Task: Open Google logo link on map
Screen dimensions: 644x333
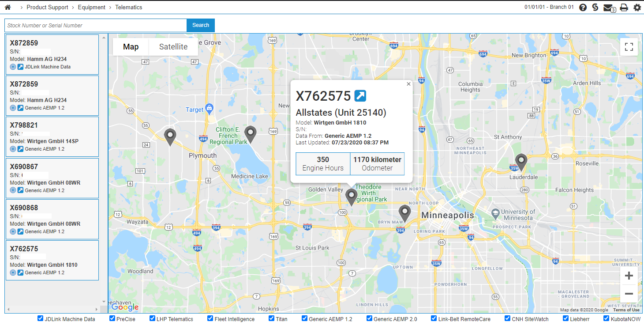Action: tap(125, 307)
